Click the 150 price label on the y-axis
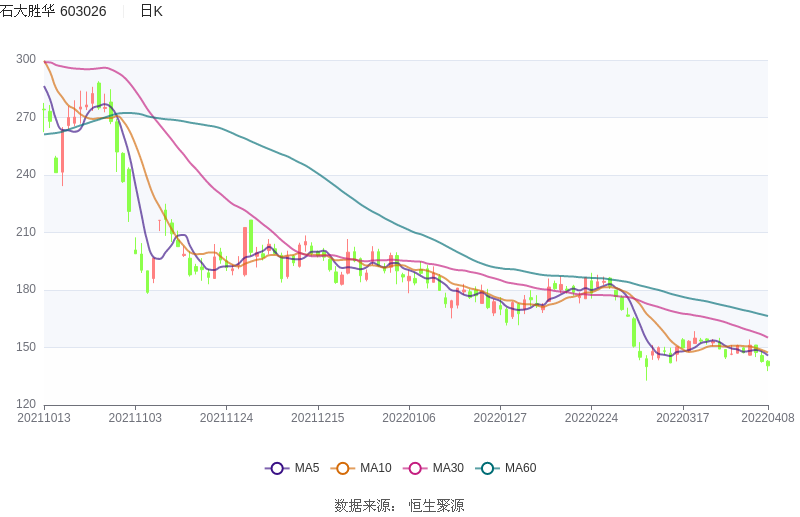Image resolution: width=800 pixels, height=517 pixels. [26, 347]
